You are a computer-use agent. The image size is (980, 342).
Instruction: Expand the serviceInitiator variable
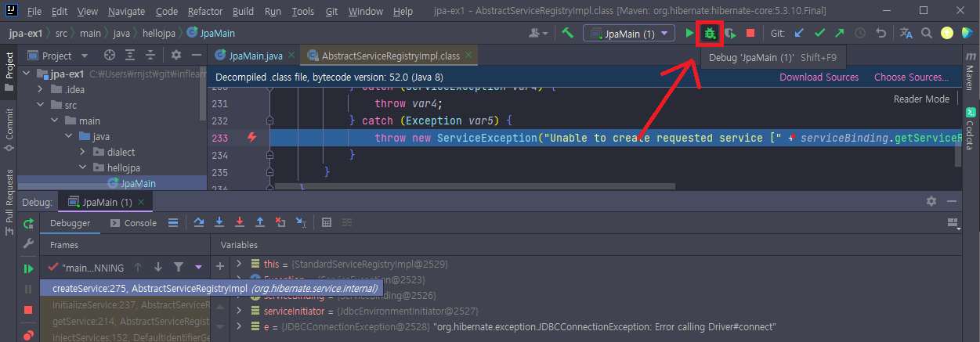coord(239,311)
